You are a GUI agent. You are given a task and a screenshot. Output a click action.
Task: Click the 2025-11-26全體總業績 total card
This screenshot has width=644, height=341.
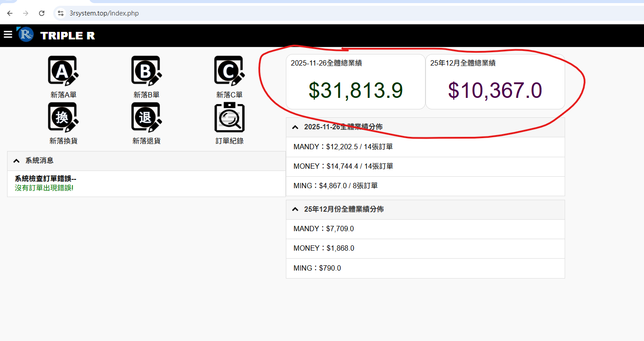coord(355,82)
